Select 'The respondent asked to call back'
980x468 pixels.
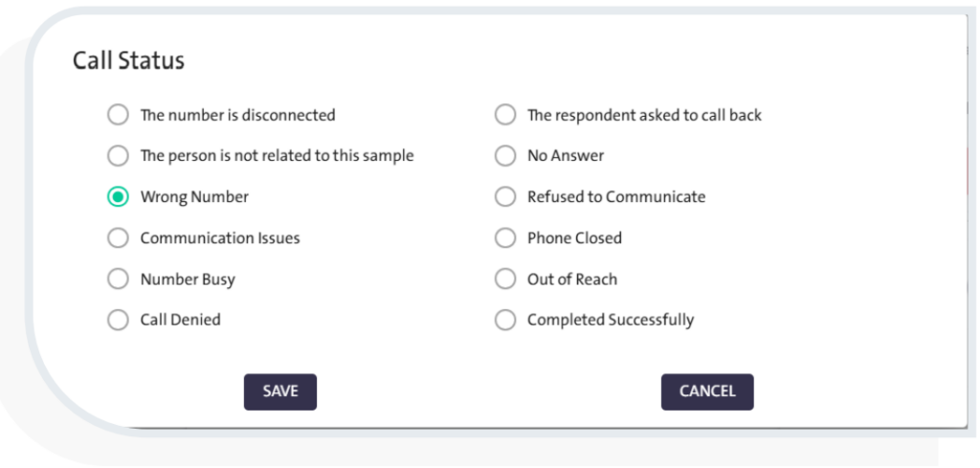[505, 115]
